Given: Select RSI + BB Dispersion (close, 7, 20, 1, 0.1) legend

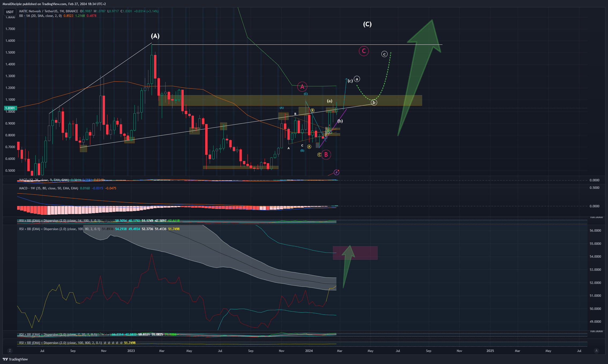Looking at the screenshot, I should coord(58,335).
